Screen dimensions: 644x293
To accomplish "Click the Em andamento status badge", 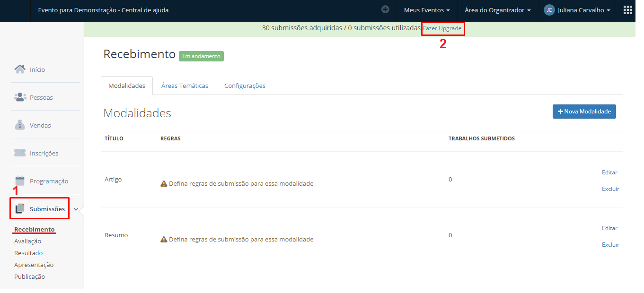I will [201, 56].
